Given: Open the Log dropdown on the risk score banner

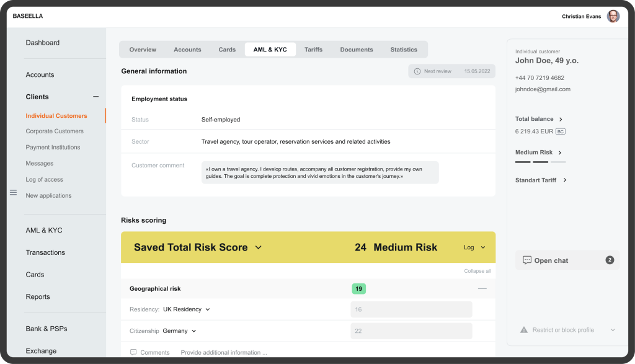Looking at the screenshot, I should tap(474, 247).
